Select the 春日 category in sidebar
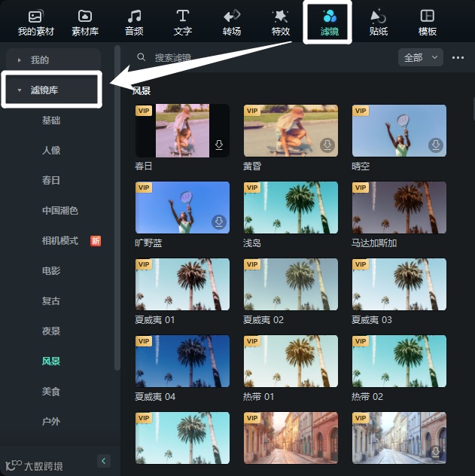This screenshot has height=476, width=475. 51,180
